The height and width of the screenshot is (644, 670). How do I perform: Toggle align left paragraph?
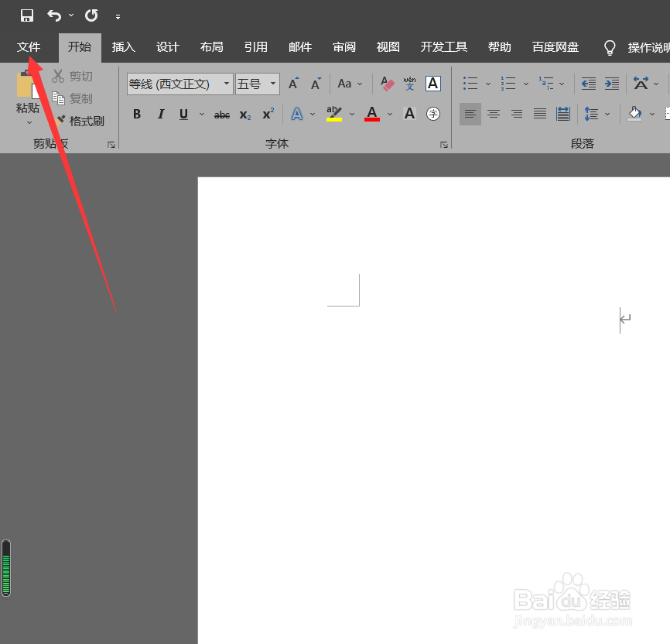pyautogui.click(x=470, y=114)
